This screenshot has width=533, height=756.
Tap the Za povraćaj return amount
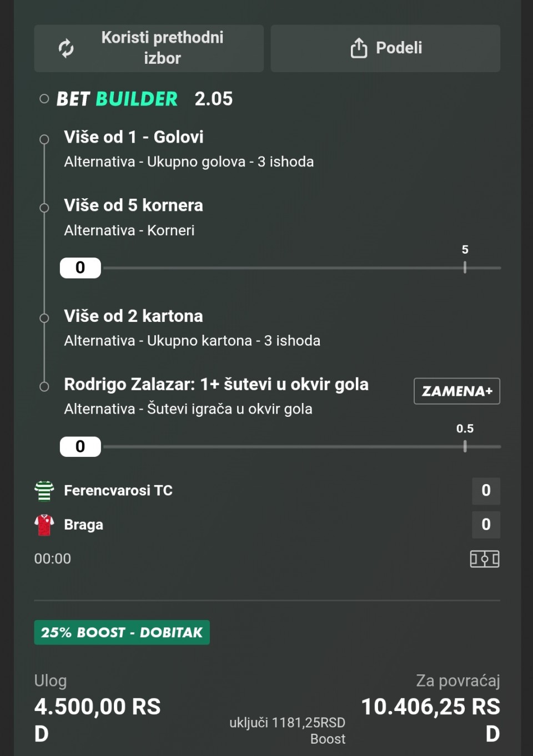click(430, 707)
